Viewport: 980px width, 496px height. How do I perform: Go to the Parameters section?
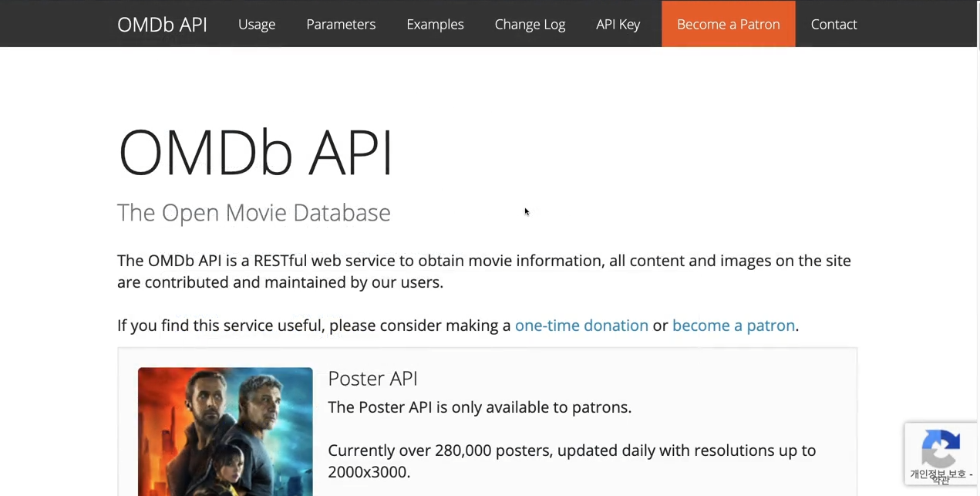click(341, 24)
